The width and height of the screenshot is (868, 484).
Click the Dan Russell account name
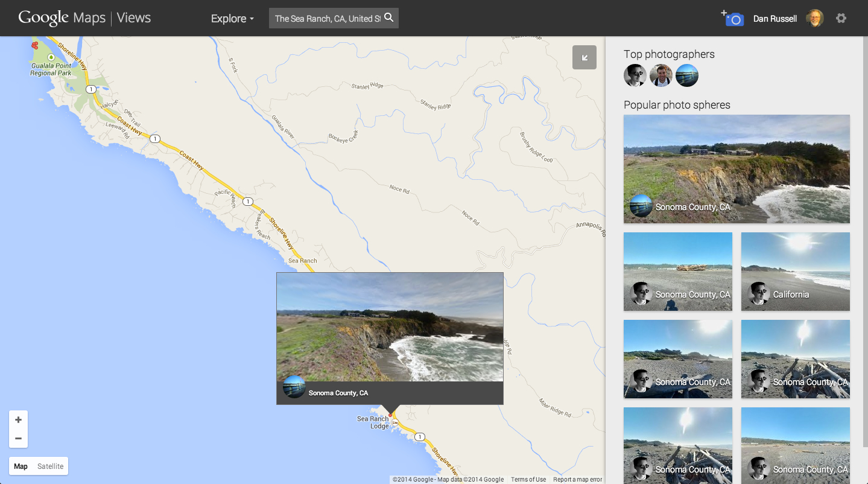click(x=775, y=19)
